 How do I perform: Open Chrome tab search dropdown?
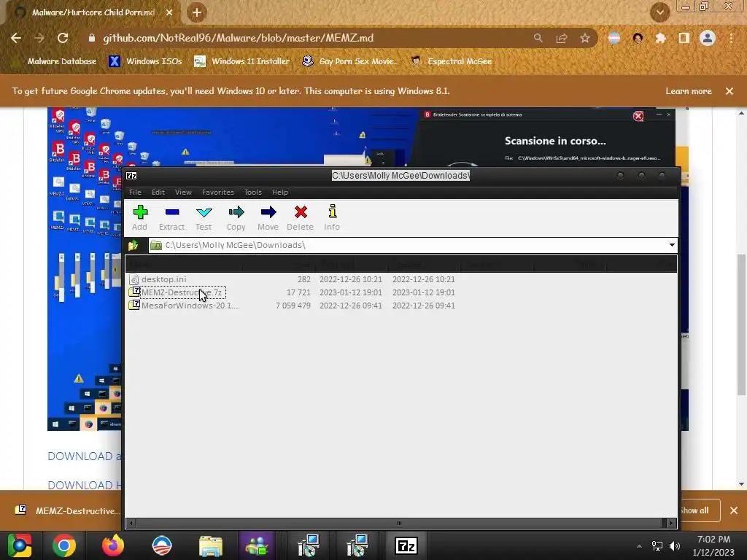659,12
